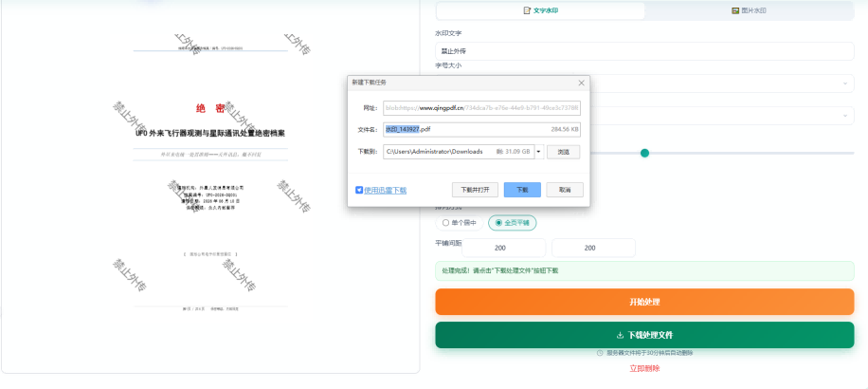Click the 下载并打开 button
Viewport: 868px width, 389px height.
pyautogui.click(x=475, y=190)
